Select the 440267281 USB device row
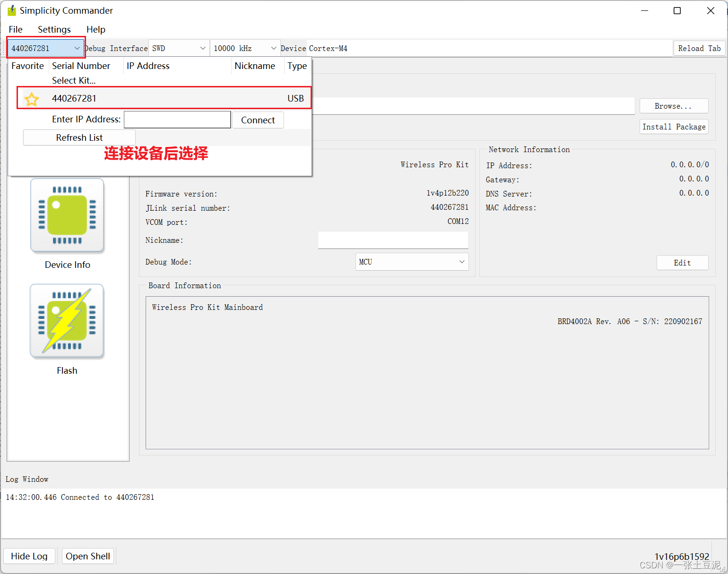728x574 pixels. [165, 98]
